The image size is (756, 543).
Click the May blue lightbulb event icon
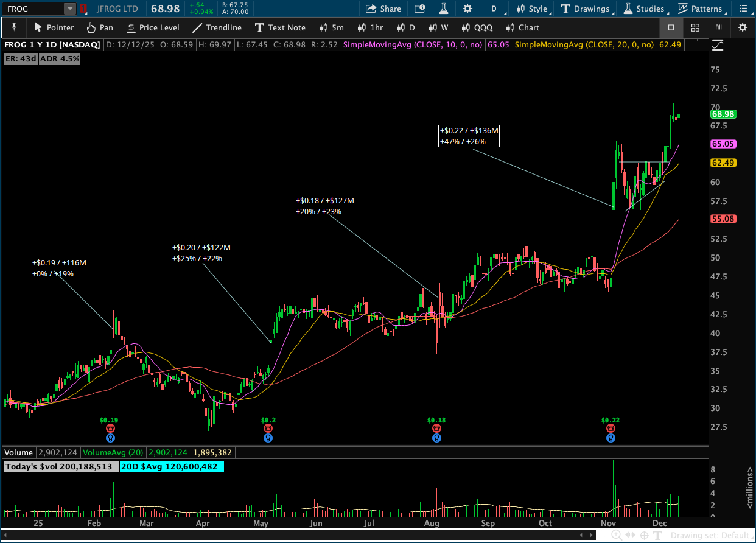[x=268, y=438]
